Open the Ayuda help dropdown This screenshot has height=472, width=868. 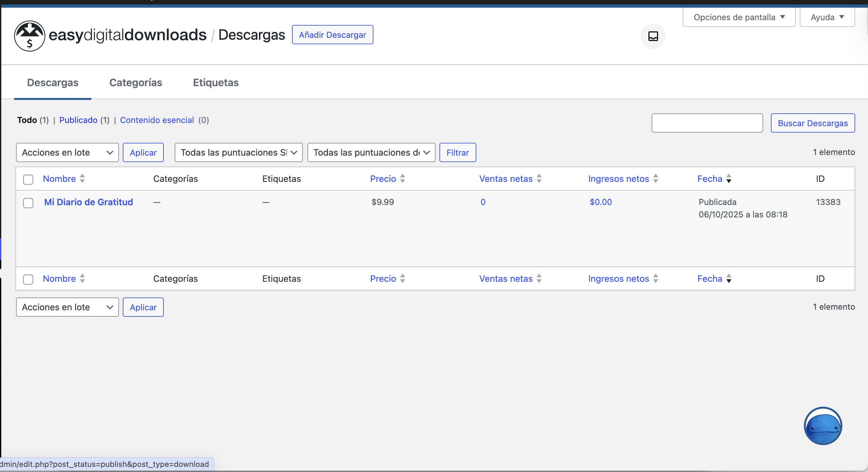(x=827, y=17)
